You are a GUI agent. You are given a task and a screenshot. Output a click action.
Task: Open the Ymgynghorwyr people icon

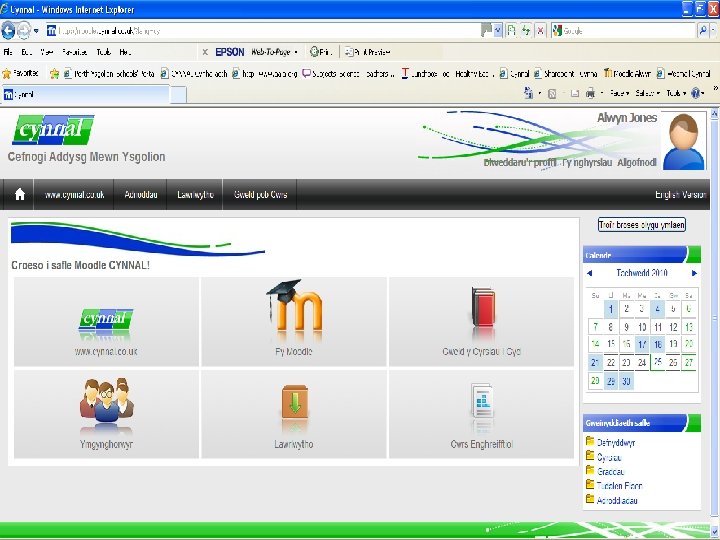coord(107,399)
